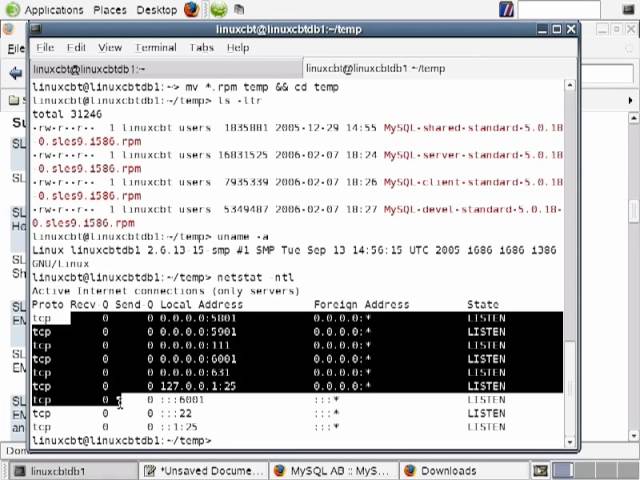
Task: Click the browser scrollbar down arrow
Action: click(633, 436)
